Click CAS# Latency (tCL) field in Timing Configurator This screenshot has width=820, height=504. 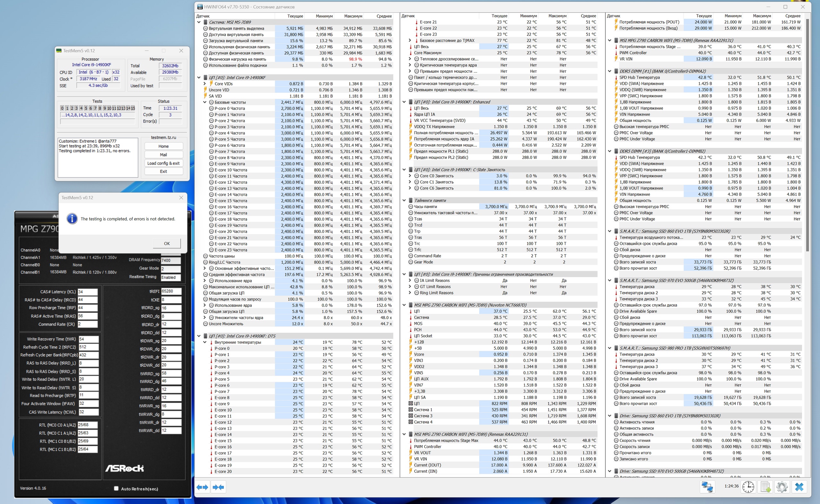(x=88, y=292)
